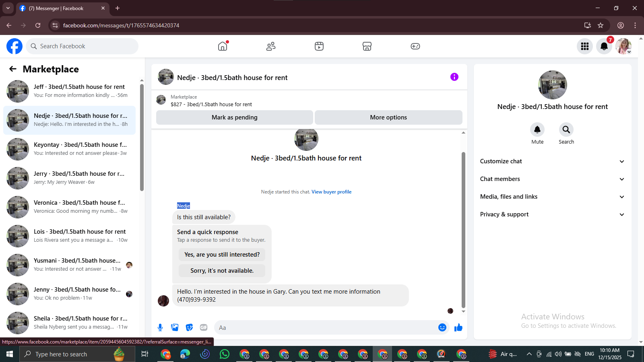Open the Sheila house for rent chat
Viewport: 644px width, 362px height.
[x=69, y=323]
